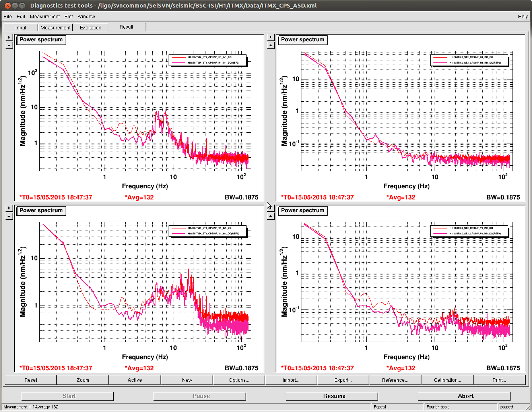Click the up-arrow icon of top-right plot
532x412 pixels.
[x=271, y=45]
